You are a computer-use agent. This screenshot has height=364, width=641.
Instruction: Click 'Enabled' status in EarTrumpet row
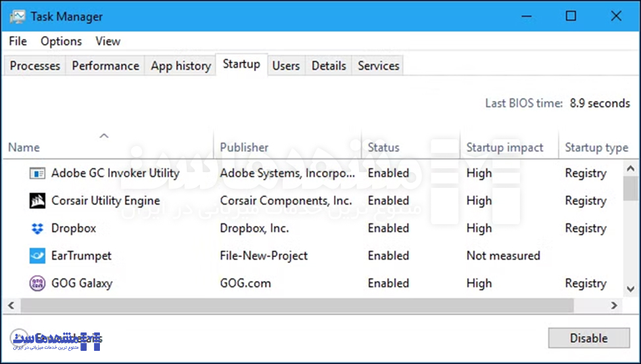389,256
